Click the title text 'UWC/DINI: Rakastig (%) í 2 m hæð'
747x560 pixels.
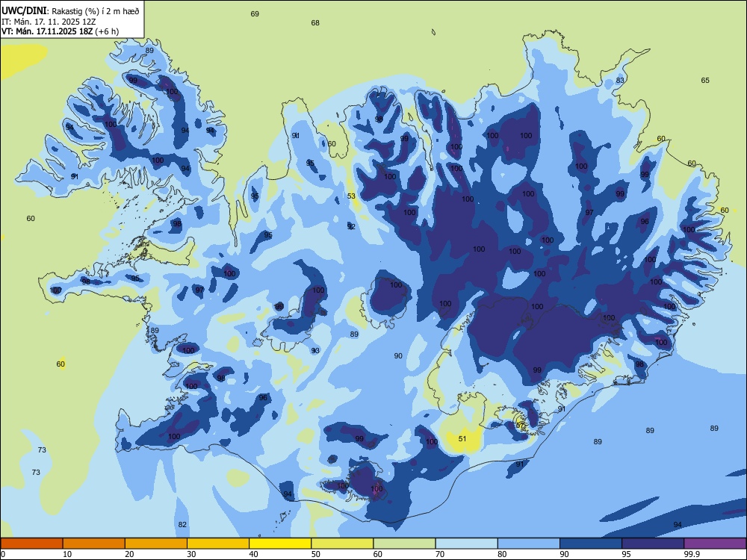pyautogui.click(x=70, y=11)
